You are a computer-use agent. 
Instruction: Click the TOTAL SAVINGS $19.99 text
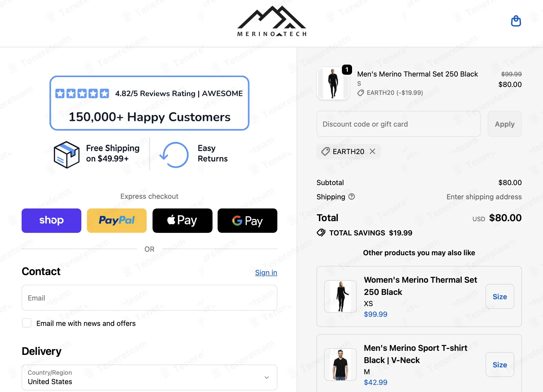[371, 233]
